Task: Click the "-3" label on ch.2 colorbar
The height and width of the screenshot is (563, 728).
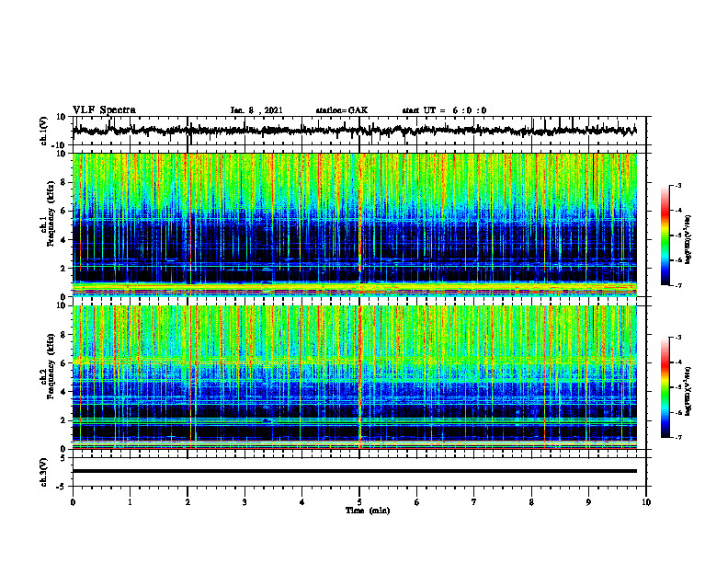Action: click(678, 338)
